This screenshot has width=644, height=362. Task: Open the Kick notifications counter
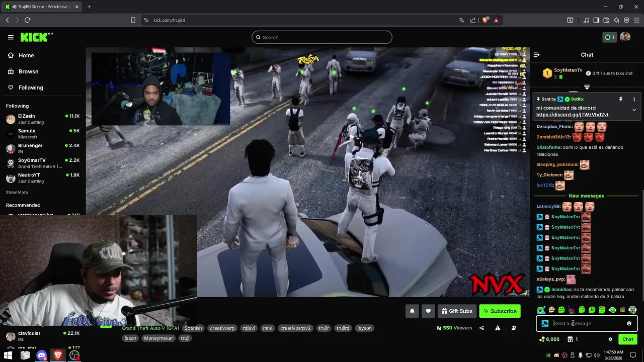pos(609,37)
